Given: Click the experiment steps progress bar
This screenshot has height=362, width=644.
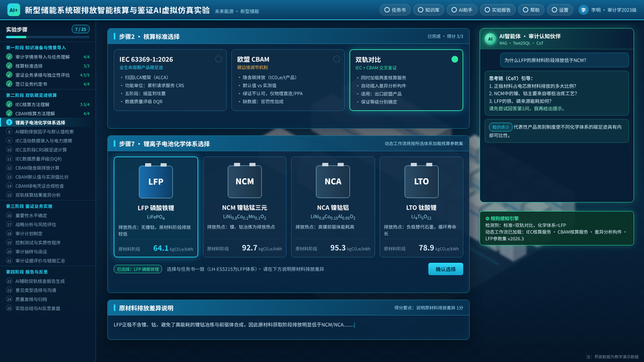Looking at the screenshot, I should 48,38.
